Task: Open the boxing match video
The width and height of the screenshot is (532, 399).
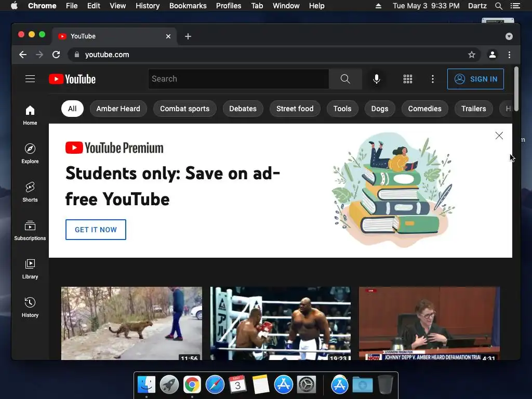Action: (x=280, y=323)
